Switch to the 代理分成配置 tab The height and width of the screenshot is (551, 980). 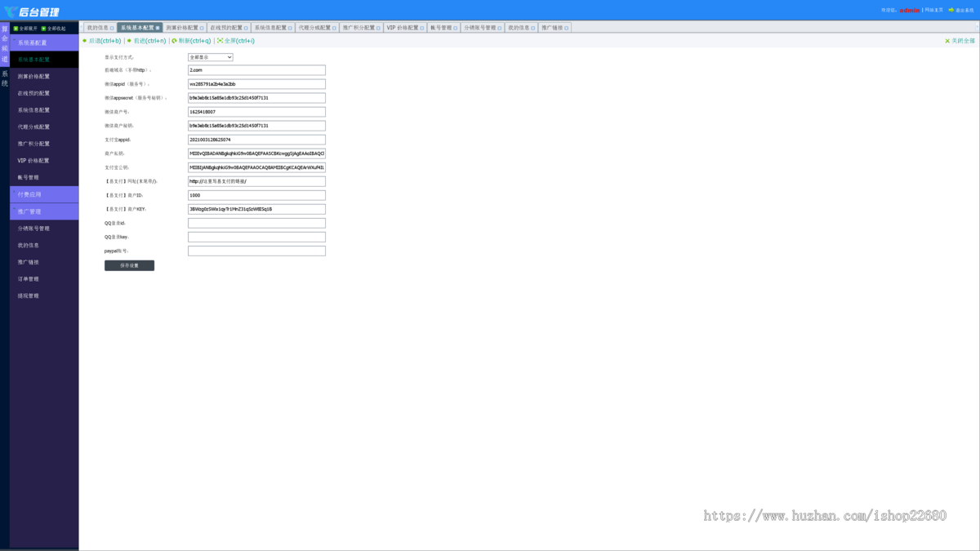(316, 28)
